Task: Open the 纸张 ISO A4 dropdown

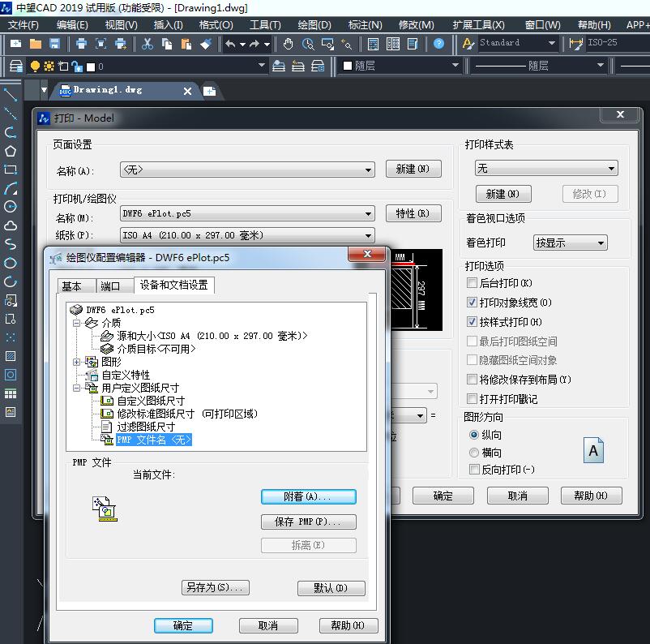Action: [247, 236]
